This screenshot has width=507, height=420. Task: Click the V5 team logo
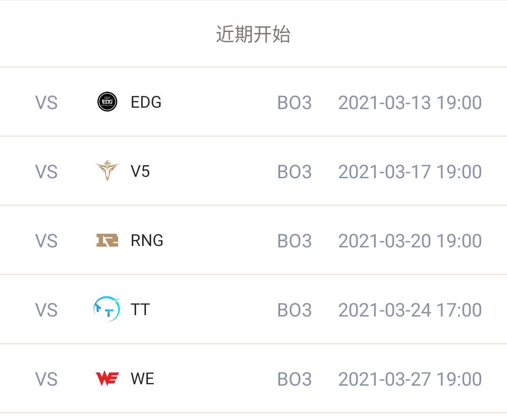click(107, 171)
